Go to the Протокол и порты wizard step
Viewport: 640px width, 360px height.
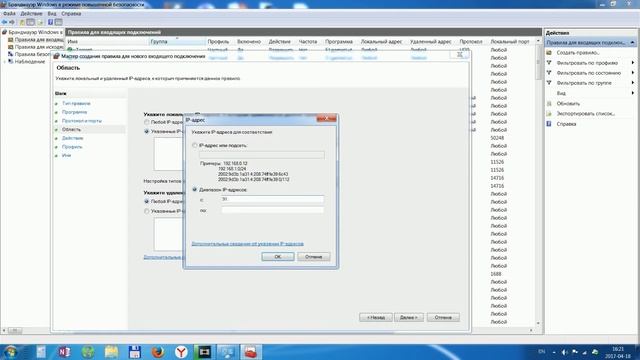coord(82,121)
